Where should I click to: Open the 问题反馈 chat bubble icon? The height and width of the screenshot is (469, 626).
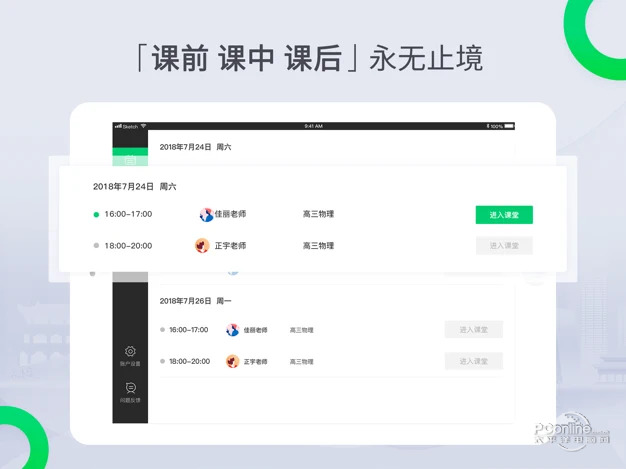130,388
